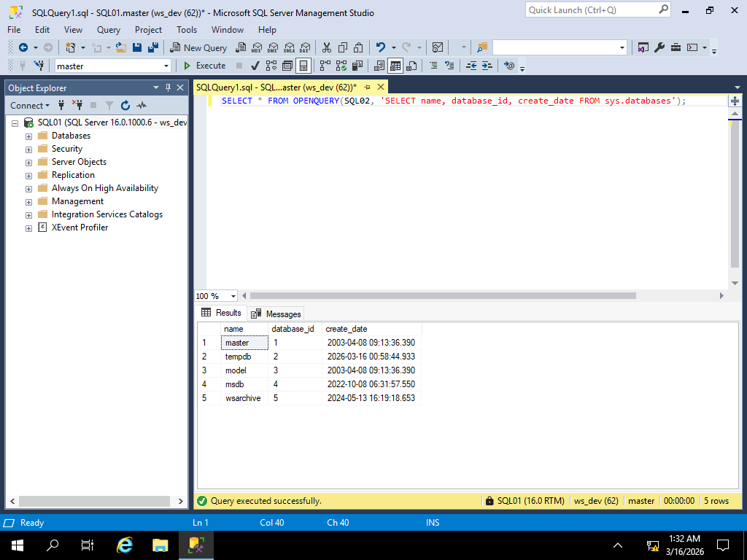Collapse the SQL01 server node
This screenshot has width=747, height=560.
point(15,123)
